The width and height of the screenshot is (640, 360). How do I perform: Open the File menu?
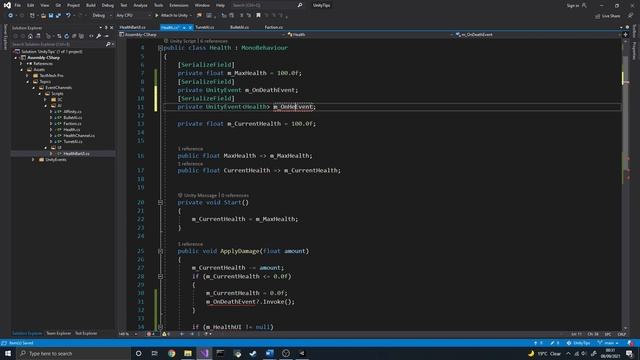click(x=18, y=5)
